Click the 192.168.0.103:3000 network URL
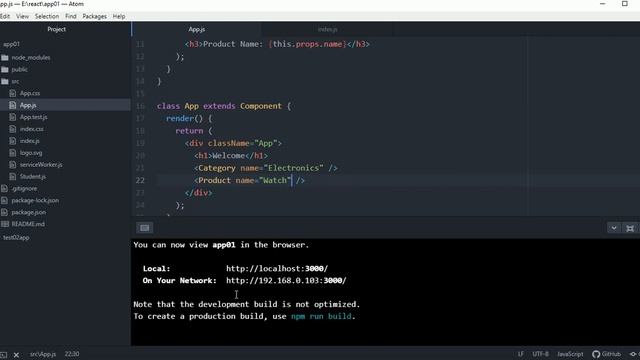This screenshot has height=360, width=640. (286, 280)
